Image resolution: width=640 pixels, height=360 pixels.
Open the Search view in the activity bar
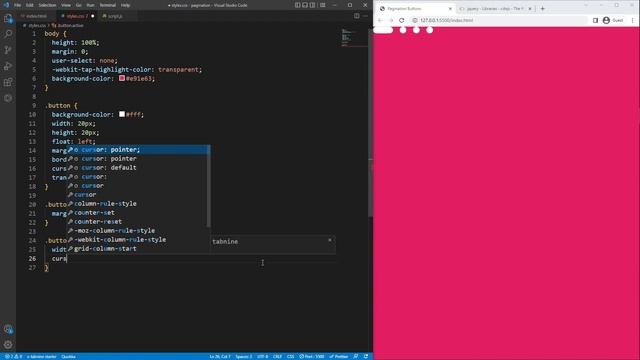tap(8, 34)
